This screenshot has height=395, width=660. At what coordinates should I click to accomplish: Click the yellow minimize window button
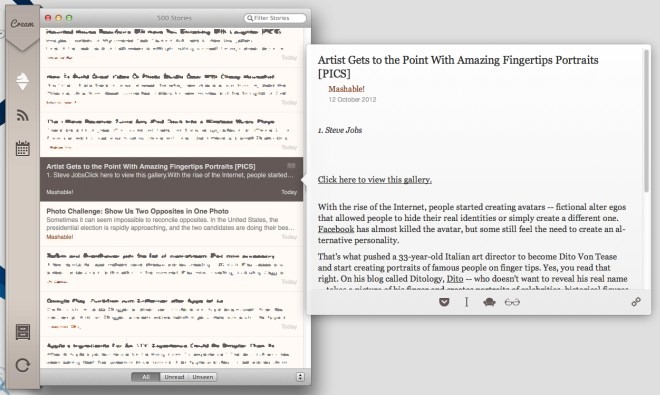[59, 18]
